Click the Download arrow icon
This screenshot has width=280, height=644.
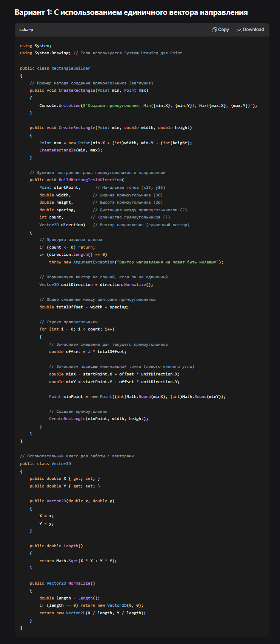click(239, 30)
